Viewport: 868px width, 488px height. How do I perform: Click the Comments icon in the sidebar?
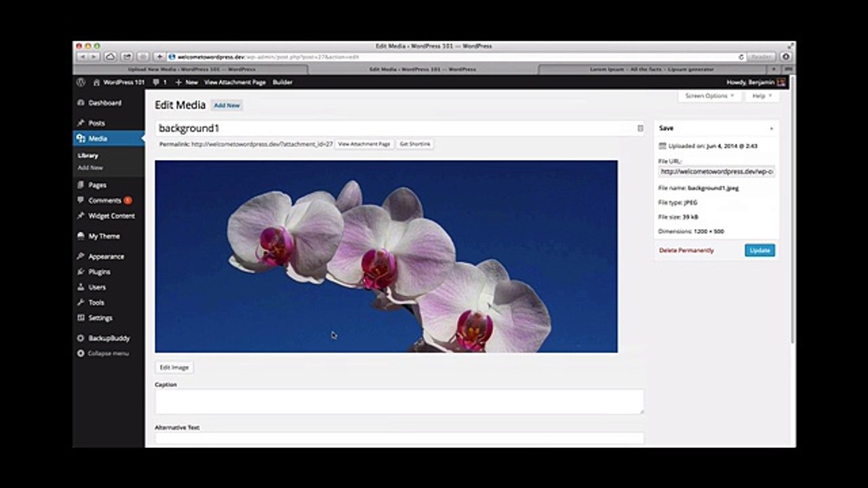81,201
